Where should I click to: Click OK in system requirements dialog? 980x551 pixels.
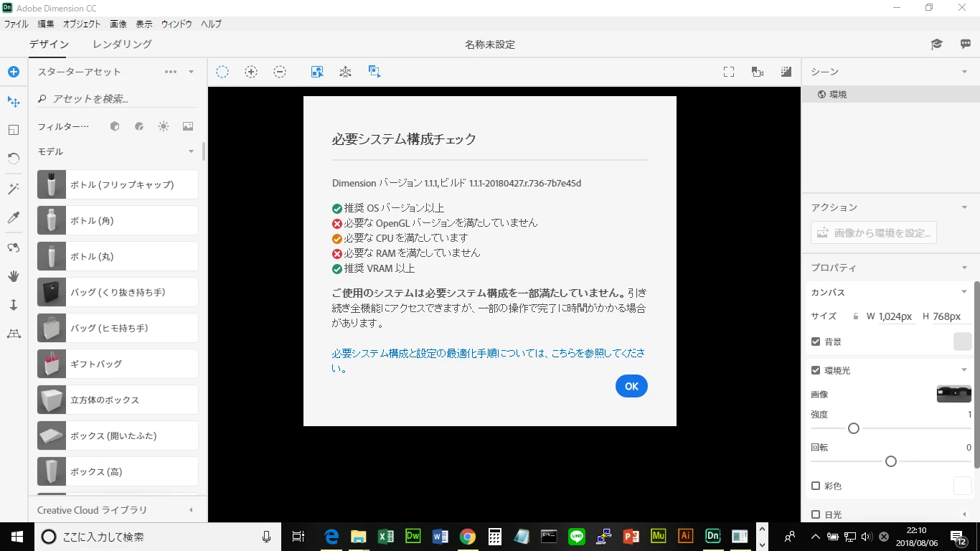[631, 386]
